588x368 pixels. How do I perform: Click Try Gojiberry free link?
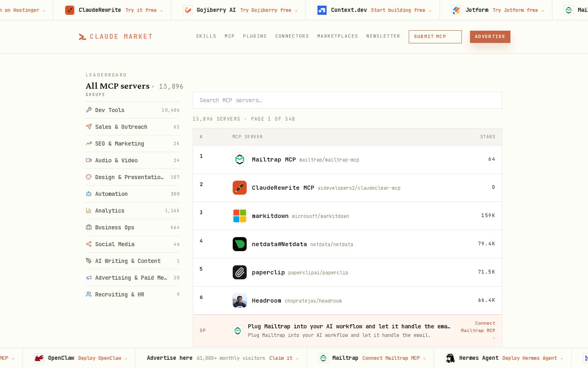pos(269,10)
